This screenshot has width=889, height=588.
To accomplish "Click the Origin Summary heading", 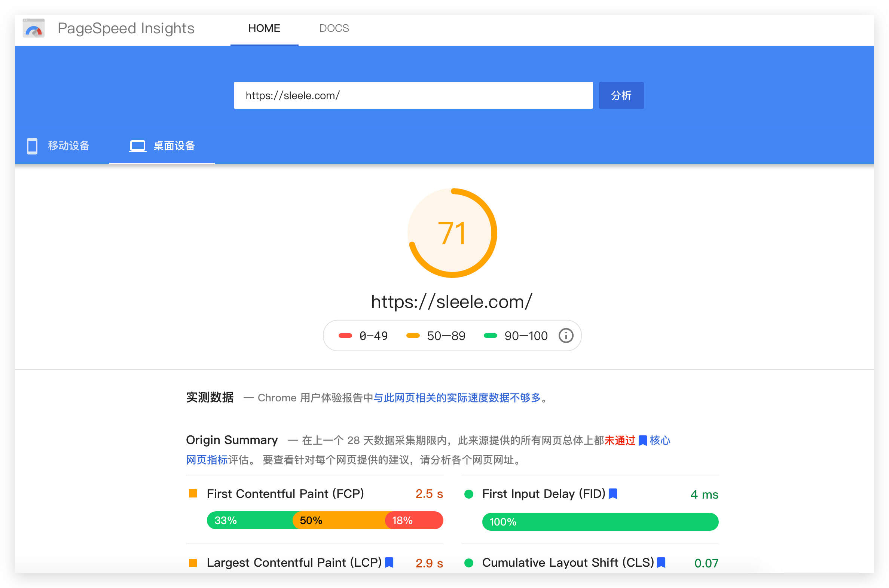I will point(232,440).
